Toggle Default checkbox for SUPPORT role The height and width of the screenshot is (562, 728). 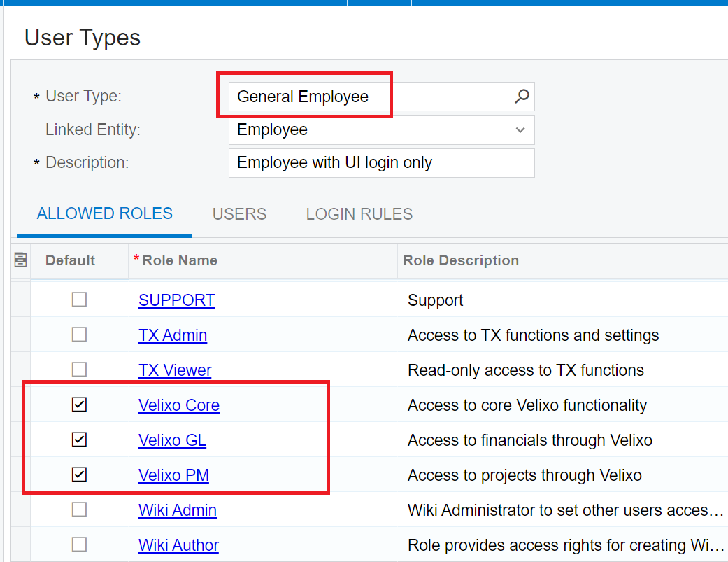(x=80, y=300)
